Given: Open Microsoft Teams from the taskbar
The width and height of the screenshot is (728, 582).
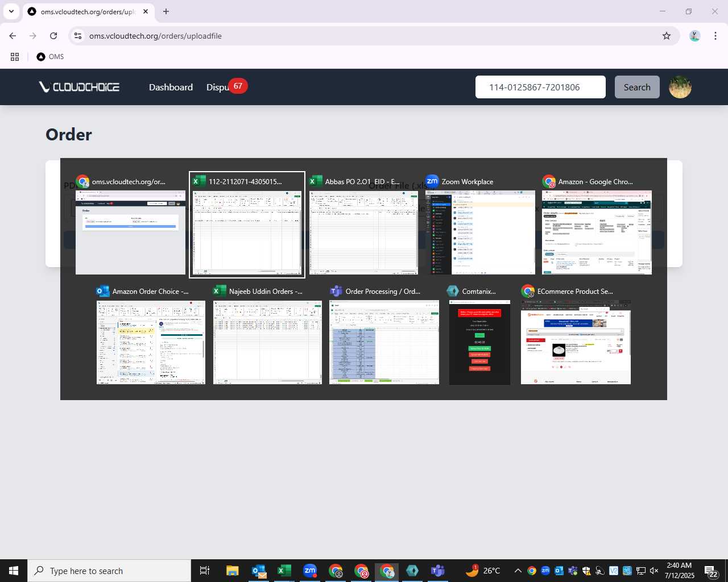Looking at the screenshot, I should point(438,571).
